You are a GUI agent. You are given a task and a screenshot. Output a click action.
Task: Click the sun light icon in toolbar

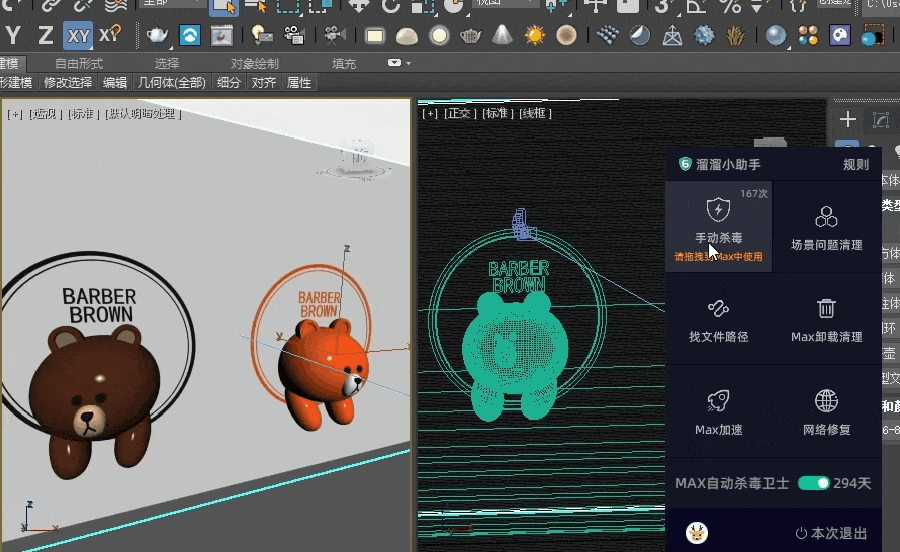coord(535,36)
